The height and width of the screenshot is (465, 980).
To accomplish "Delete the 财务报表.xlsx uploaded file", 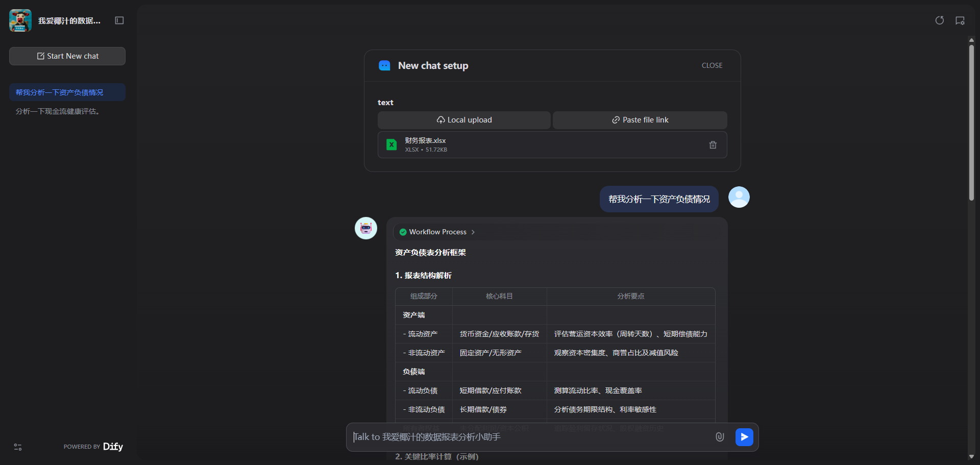I will click(713, 145).
